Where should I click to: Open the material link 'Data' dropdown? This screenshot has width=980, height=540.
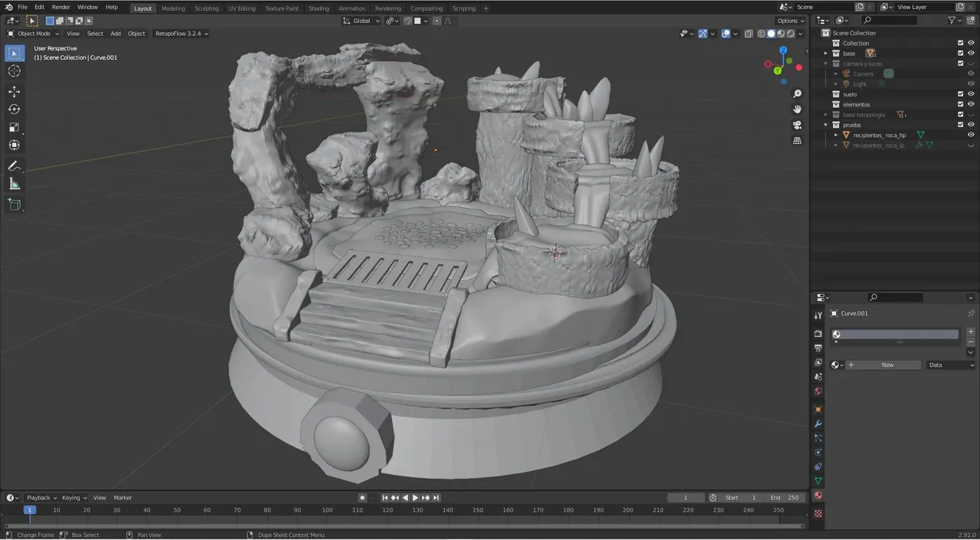(x=952, y=365)
